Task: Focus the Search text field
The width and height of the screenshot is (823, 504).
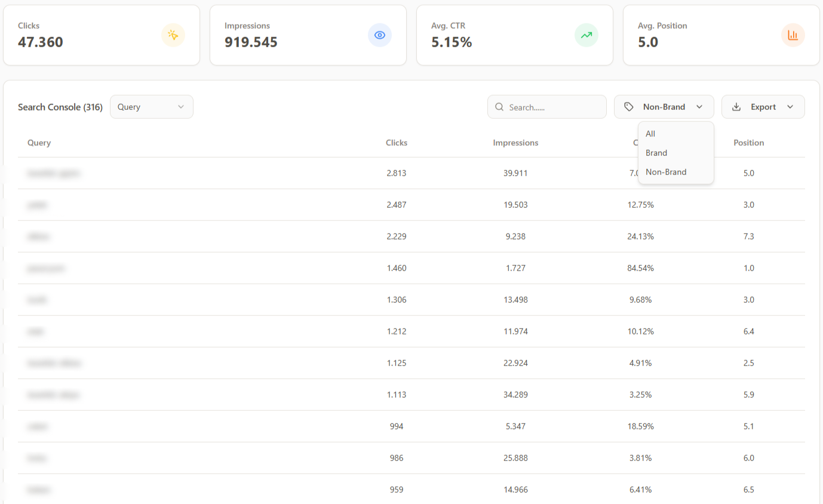Action: click(x=552, y=107)
